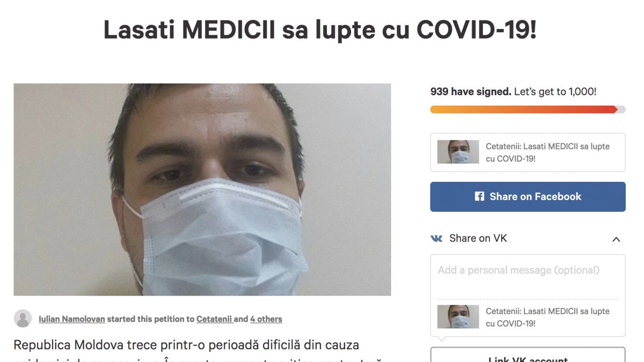The image size is (644, 362).
Task: Click the Link VK account button
Action: (528, 355)
